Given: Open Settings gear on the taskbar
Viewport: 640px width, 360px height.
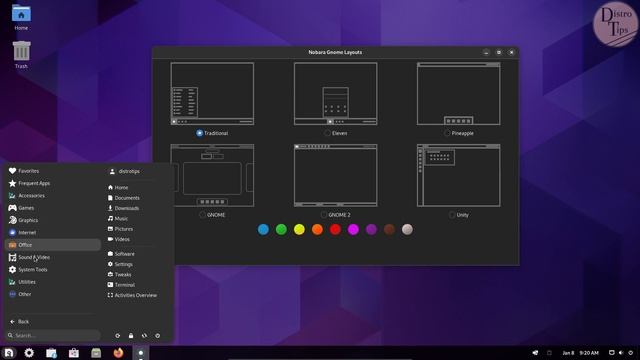Looking at the screenshot, I should click(29, 353).
